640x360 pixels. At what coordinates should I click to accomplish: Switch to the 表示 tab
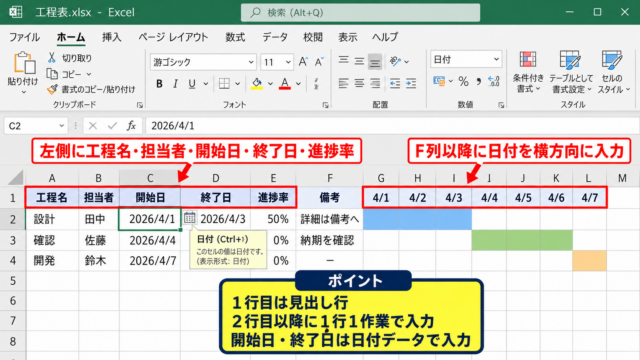348,37
